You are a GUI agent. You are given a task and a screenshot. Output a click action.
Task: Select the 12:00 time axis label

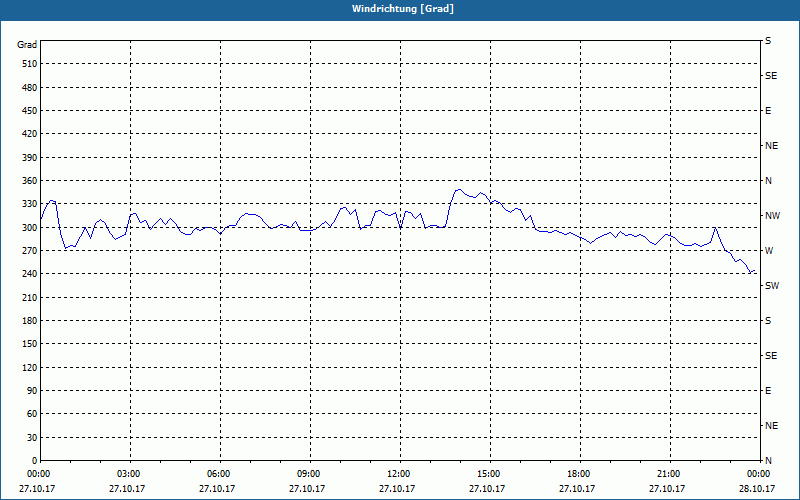tap(398, 474)
